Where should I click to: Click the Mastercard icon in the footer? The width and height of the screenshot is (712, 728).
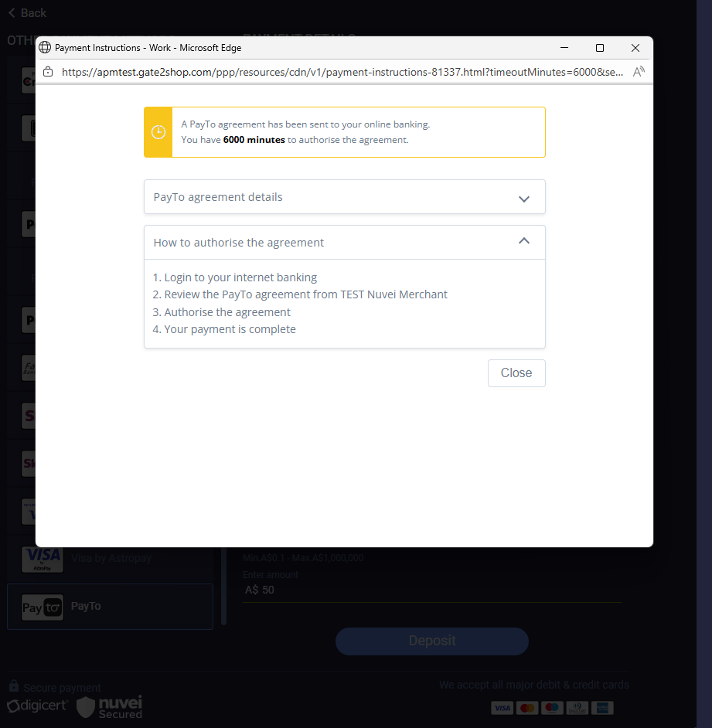pyautogui.click(x=526, y=708)
